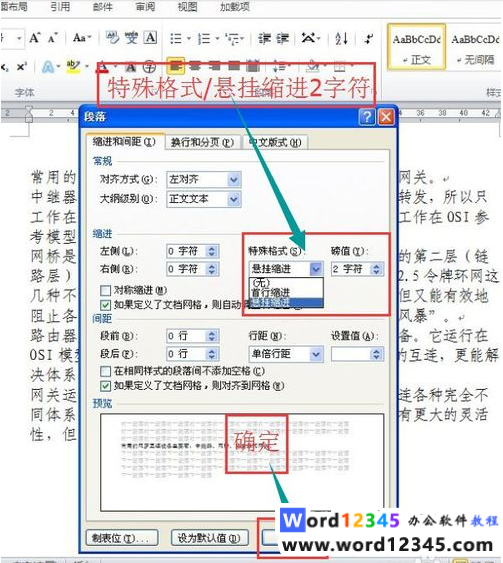Click the 段前 spacing spinner arrows
Viewport: 503px width, 563px height.
(211, 336)
